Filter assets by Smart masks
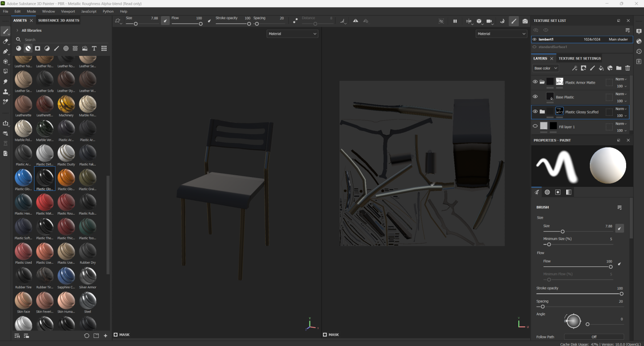The width and height of the screenshot is (644, 346). click(x=38, y=48)
